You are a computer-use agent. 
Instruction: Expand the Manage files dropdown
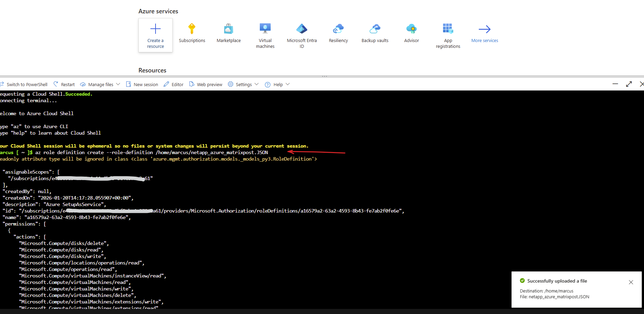click(100, 84)
